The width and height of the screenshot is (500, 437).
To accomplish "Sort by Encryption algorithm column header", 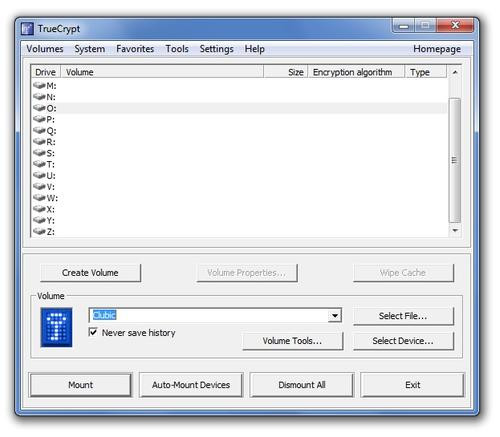I will (356, 72).
